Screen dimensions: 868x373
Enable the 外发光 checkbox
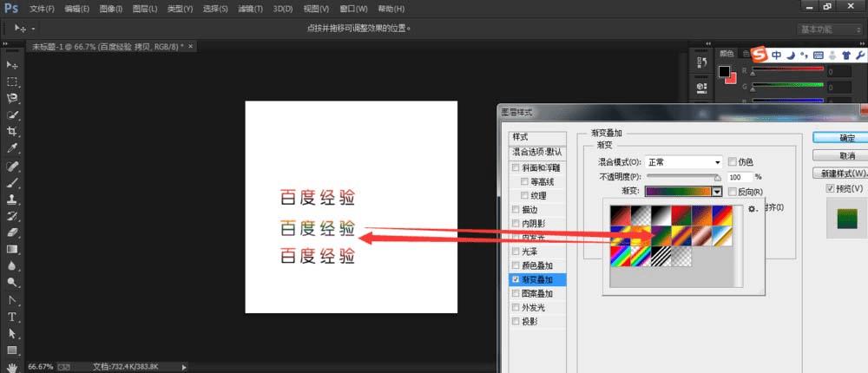[516, 307]
